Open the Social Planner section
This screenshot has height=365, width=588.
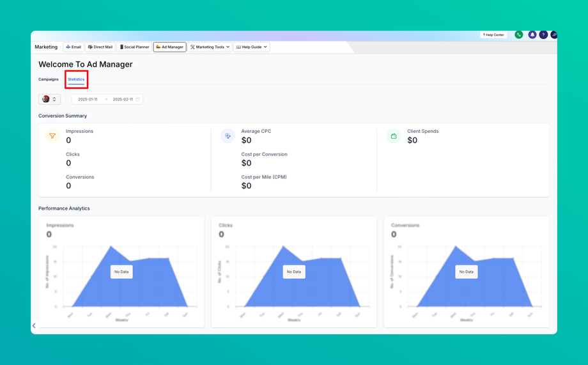tap(134, 47)
